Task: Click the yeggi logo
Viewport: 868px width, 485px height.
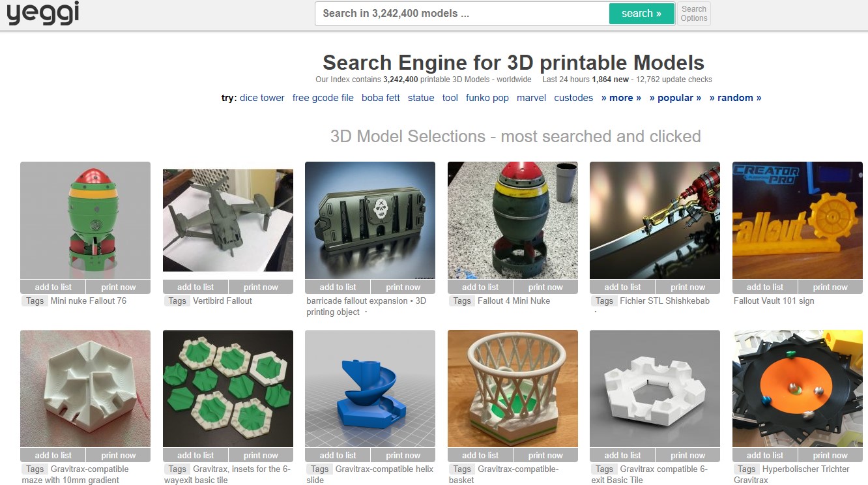Action: 43,13
